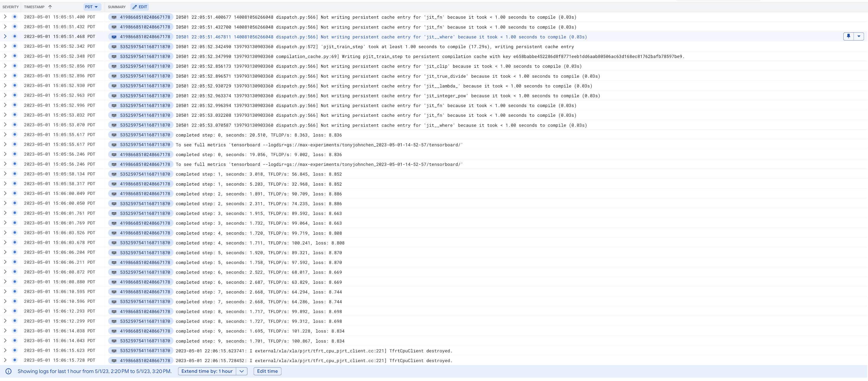Open dropdown next to pin button
Image resolution: width=868 pixels, height=381 pixels.
point(859,36)
